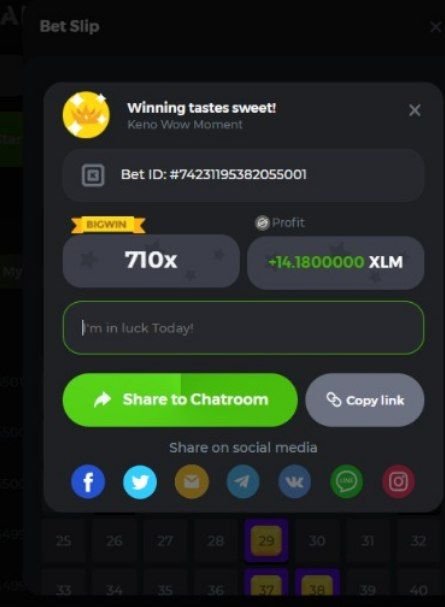Viewport: 445px width, 607px height.
Task: Share win on VK
Action: [295, 482]
